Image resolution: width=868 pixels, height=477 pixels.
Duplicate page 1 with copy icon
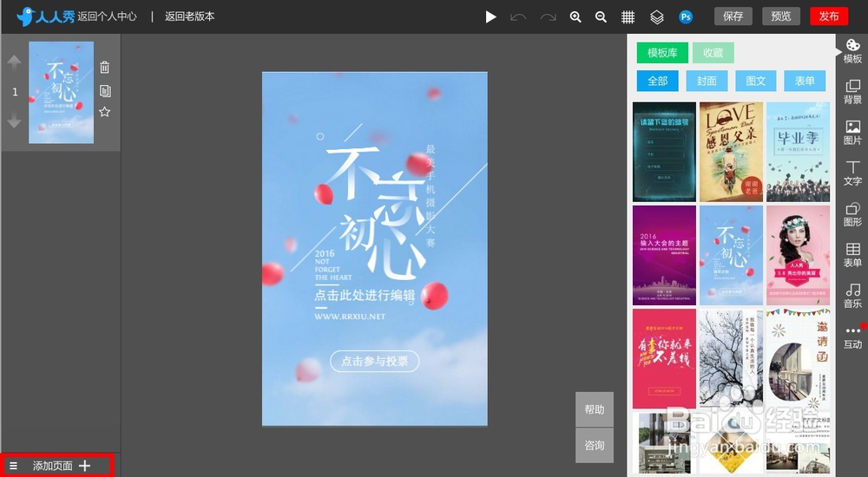105,91
